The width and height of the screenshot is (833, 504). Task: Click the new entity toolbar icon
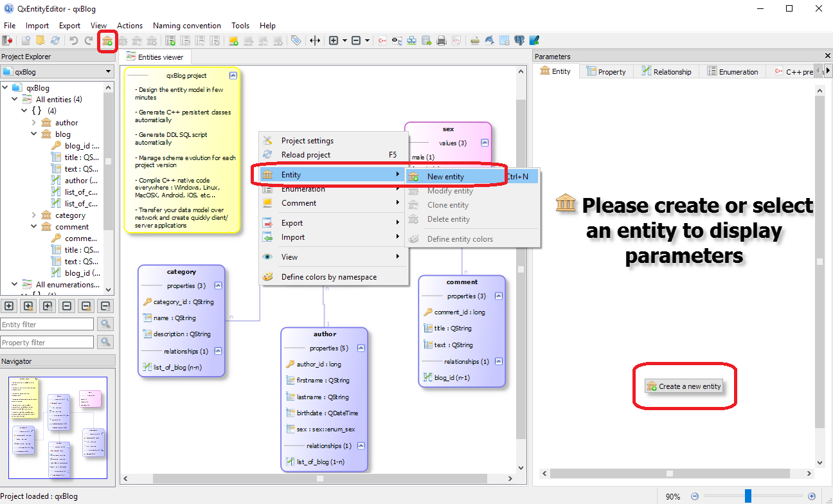[107, 40]
